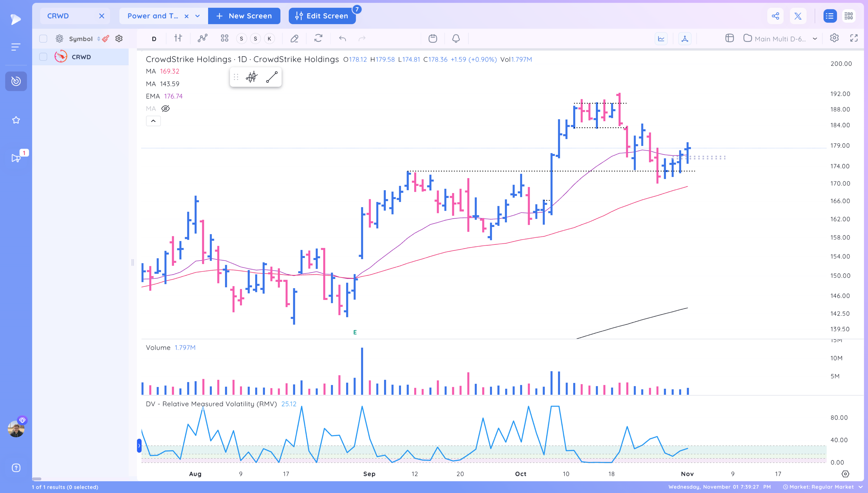Switch to list view icon
The image size is (868, 493).
[x=830, y=16]
